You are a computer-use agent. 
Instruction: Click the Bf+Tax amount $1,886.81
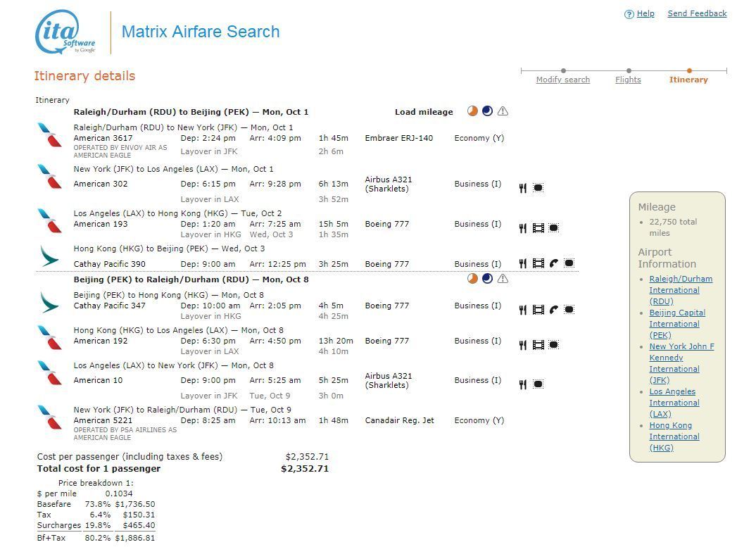pos(135,538)
